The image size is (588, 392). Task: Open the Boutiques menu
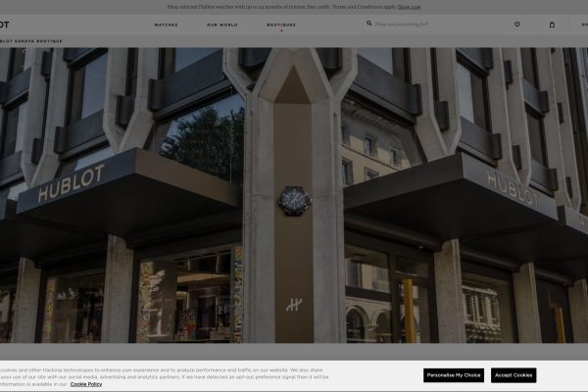[281, 24]
